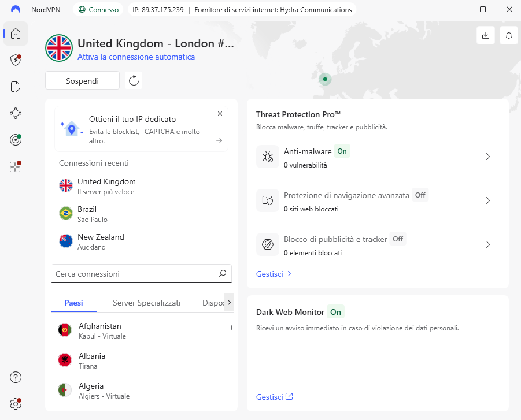521x420 pixels.
Task: Click the reconnect refresh icon button
Action: pos(134,80)
